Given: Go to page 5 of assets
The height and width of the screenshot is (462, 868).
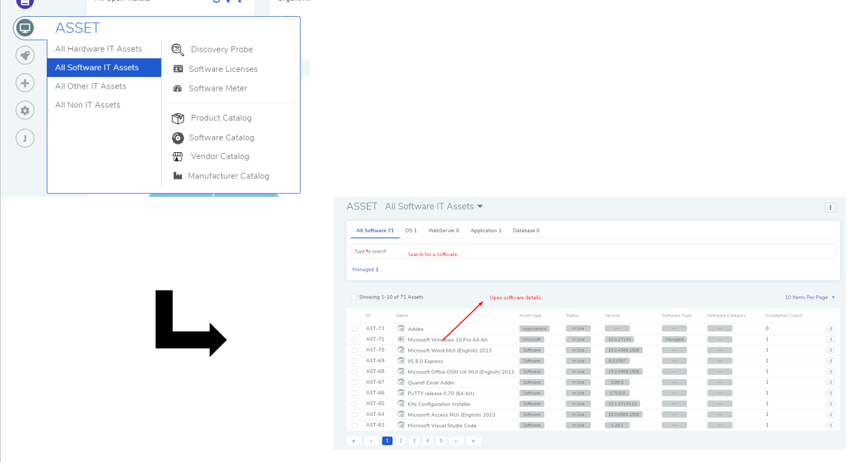Looking at the screenshot, I should tap(441, 441).
